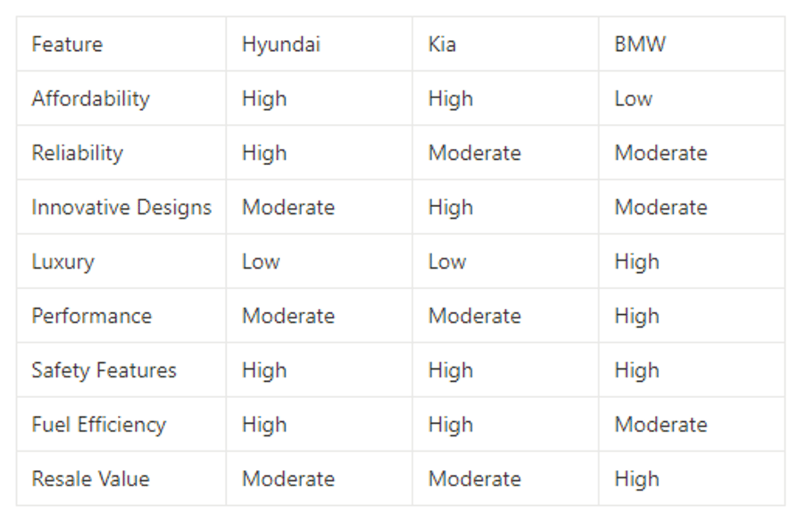Click the Performance row label
The image size is (812, 520).
click(x=121, y=316)
